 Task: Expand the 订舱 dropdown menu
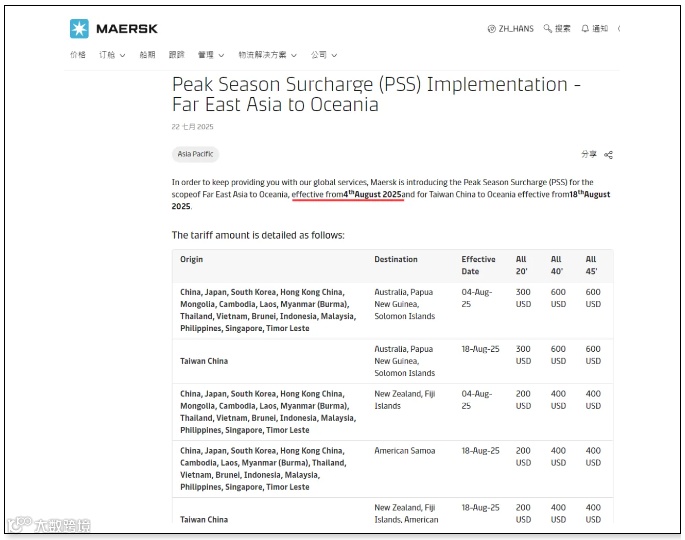[x=112, y=55]
